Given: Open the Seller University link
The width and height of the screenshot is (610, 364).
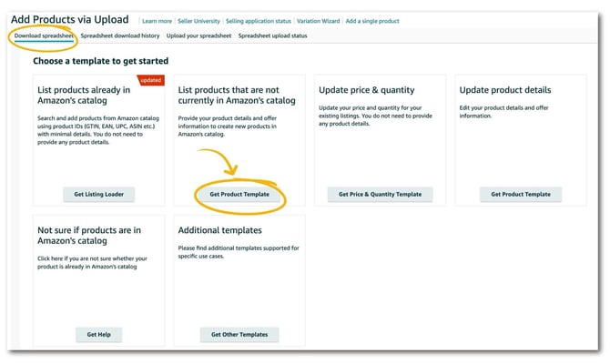Looking at the screenshot, I should [x=198, y=21].
